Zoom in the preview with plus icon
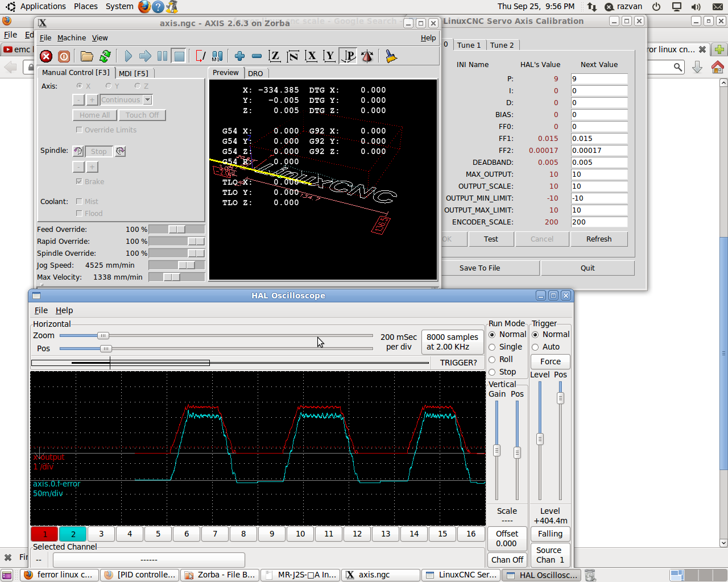Image resolution: width=728 pixels, height=582 pixels. tap(240, 56)
